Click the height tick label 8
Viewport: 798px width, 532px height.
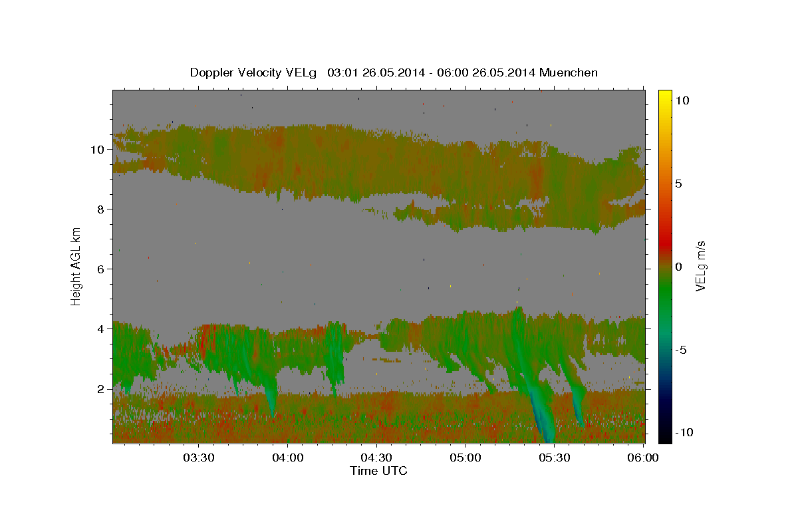101,209
